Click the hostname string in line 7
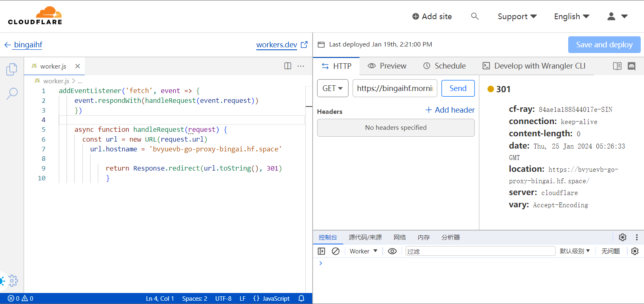This screenshot has width=644, height=304. coord(215,149)
